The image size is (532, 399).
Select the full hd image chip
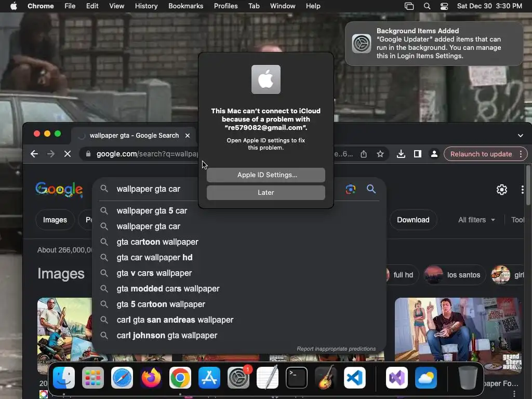point(403,275)
